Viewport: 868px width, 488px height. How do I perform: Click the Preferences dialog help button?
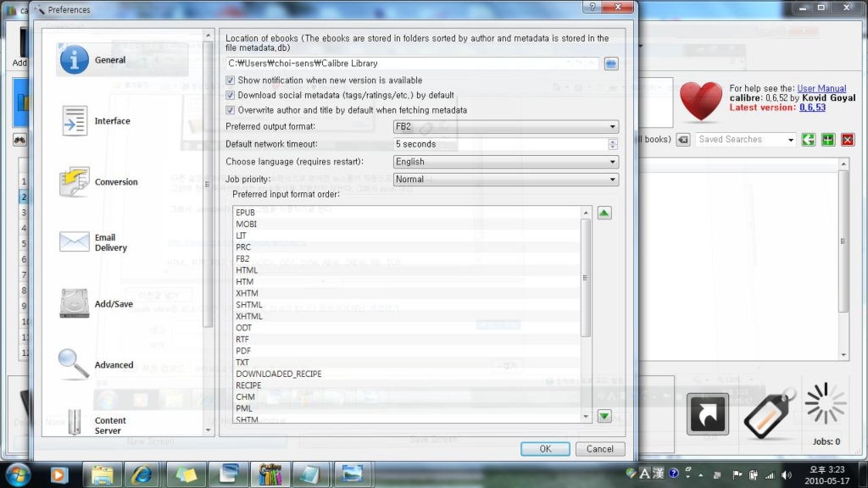pos(593,7)
